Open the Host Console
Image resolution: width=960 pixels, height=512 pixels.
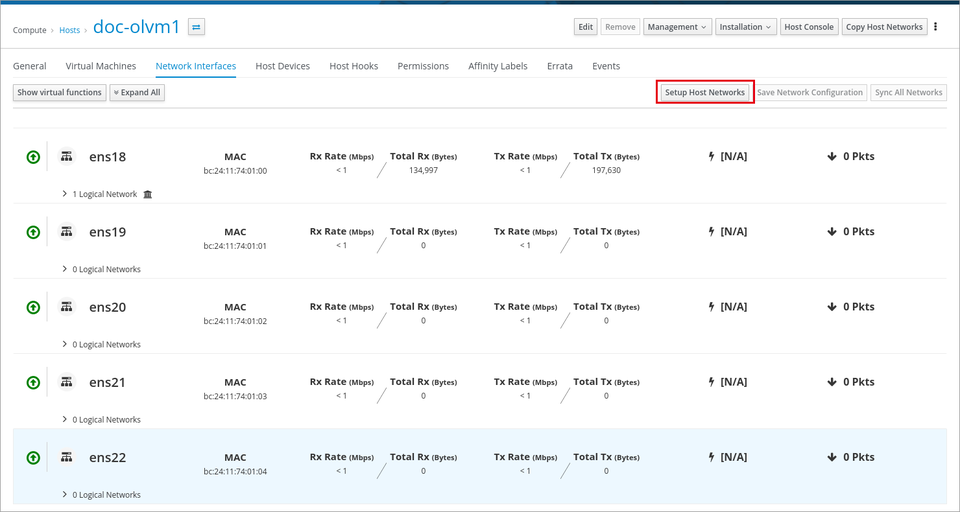[x=809, y=27]
